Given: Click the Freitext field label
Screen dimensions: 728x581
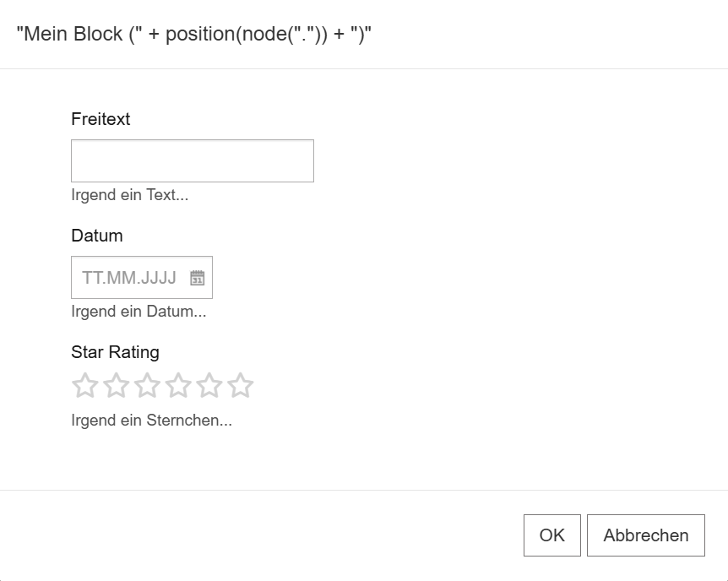Looking at the screenshot, I should click(x=101, y=119).
